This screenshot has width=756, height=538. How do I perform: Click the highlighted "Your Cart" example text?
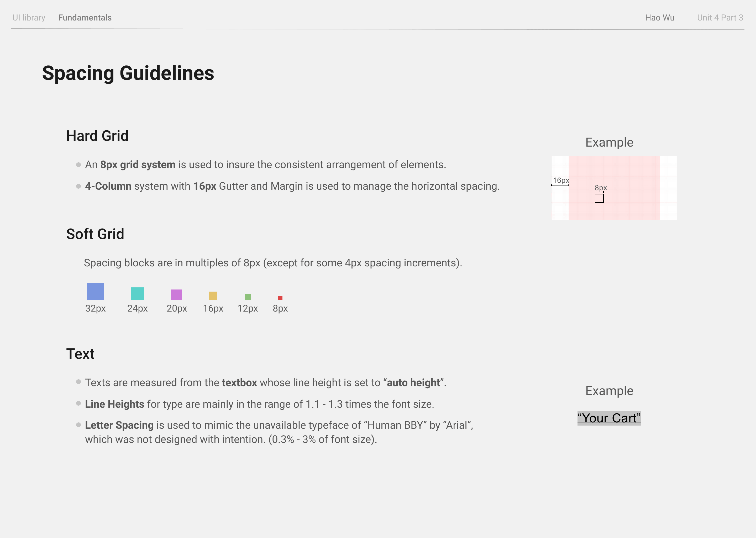click(609, 418)
